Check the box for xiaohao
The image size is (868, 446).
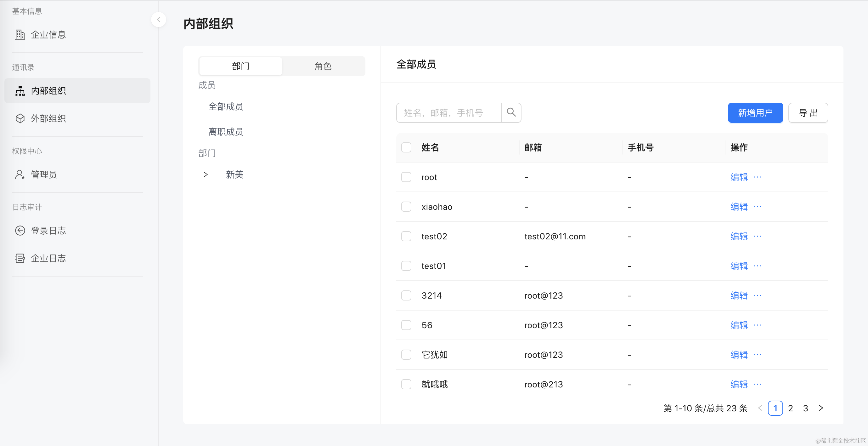click(406, 207)
